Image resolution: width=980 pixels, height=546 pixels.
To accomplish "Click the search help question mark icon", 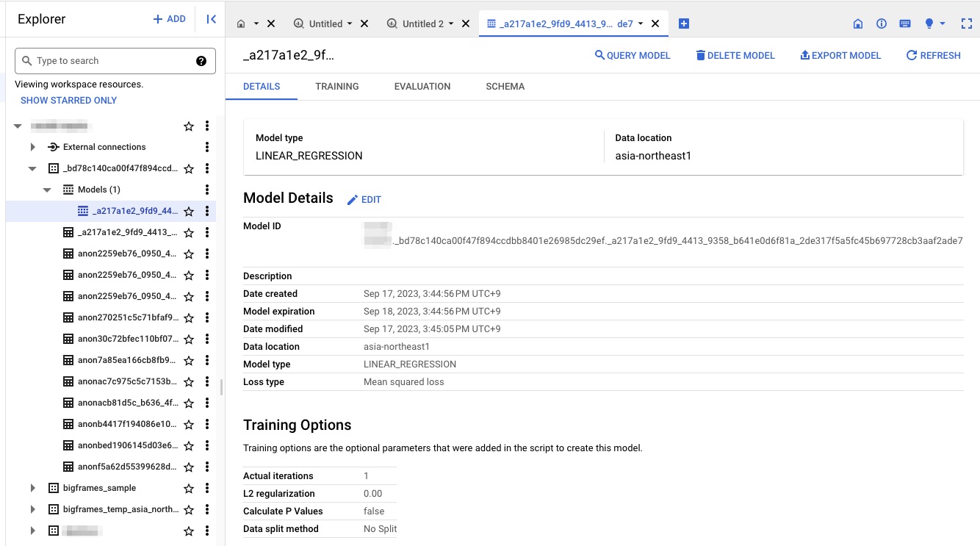I will [201, 60].
